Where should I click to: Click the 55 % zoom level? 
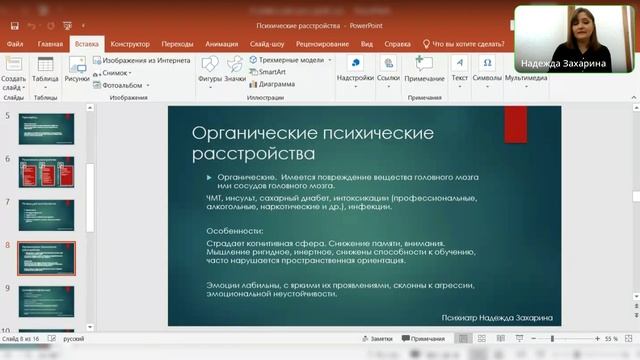(611, 339)
